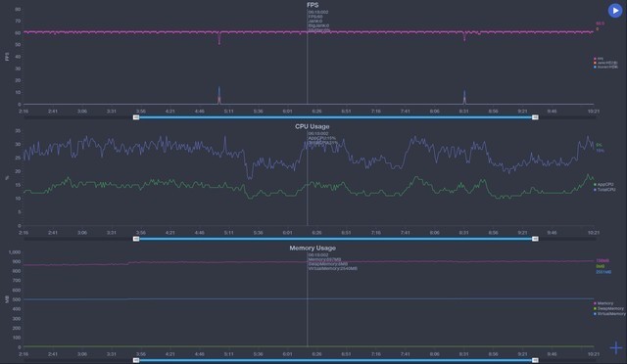Toggle the SwapMemory series legend entry
Viewport: 627px width, 364px height.
click(608, 308)
